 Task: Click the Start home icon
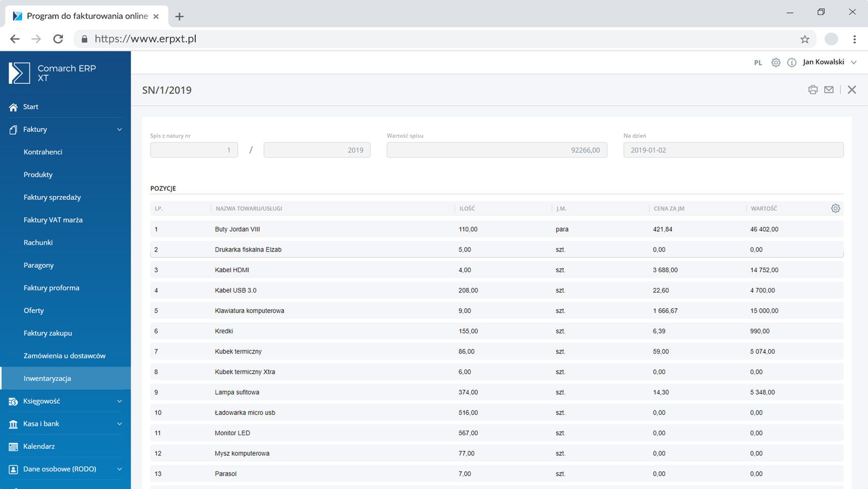tap(13, 107)
